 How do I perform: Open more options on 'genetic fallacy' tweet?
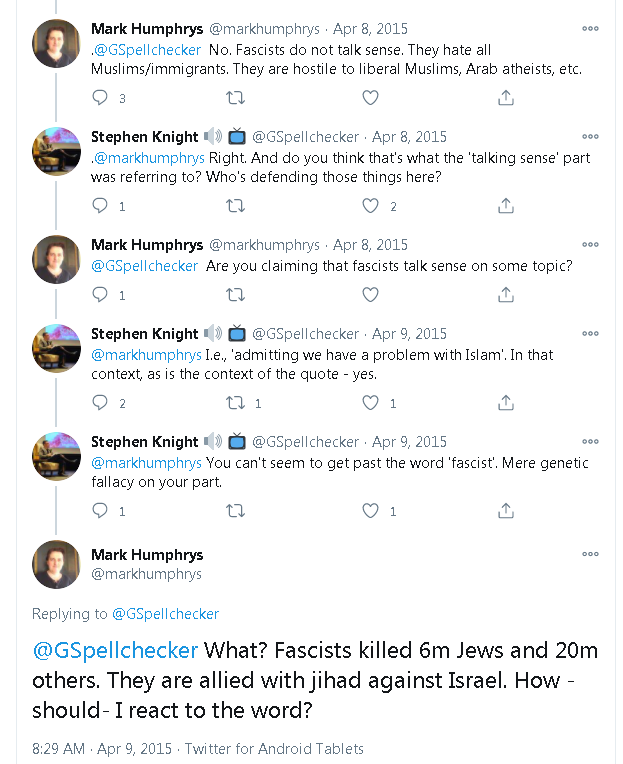pos(591,442)
